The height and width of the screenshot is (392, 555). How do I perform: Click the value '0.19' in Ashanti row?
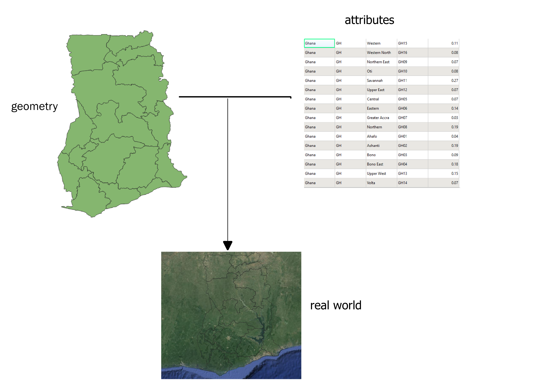pyautogui.click(x=444, y=146)
